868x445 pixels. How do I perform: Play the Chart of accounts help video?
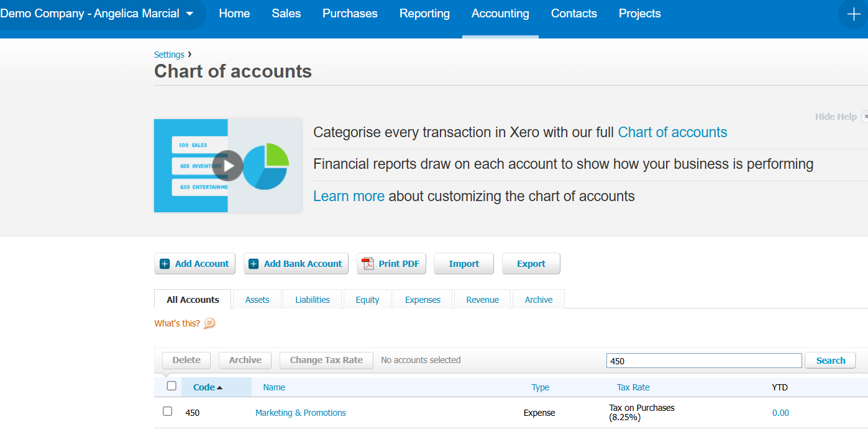tap(227, 166)
